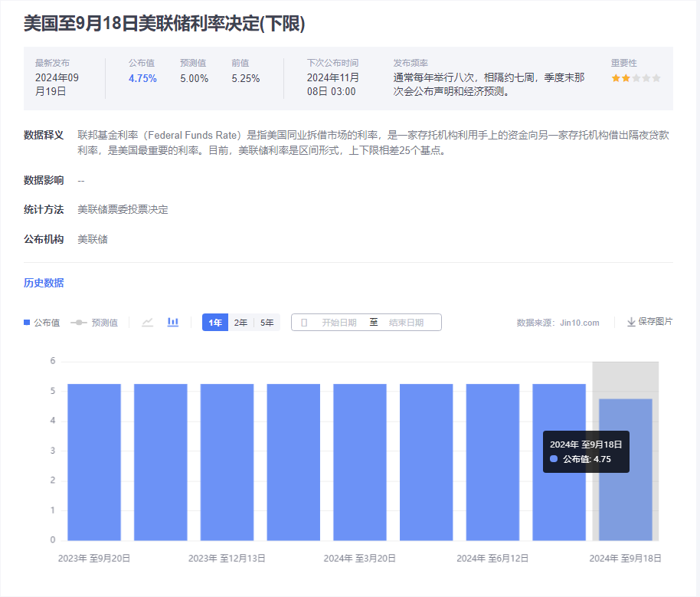The height and width of the screenshot is (597, 700).
Task: Switch to line chart view icon
Action: click(148, 323)
